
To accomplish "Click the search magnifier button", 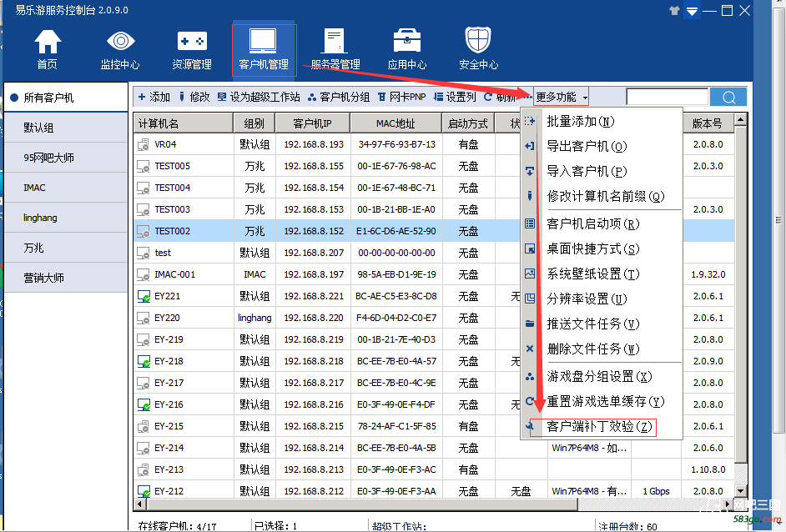I will 728,98.
